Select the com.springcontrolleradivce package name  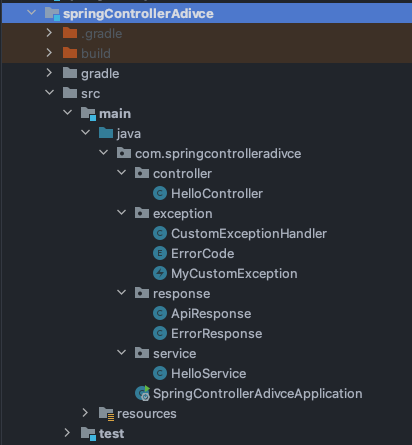[x=218, y=154]
